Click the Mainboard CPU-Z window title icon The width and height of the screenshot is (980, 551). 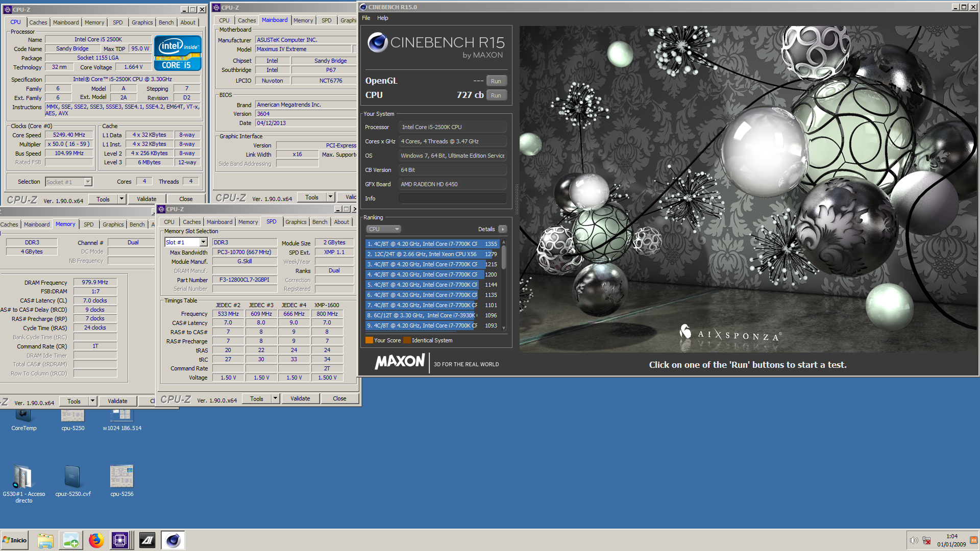tap(216, 8)
